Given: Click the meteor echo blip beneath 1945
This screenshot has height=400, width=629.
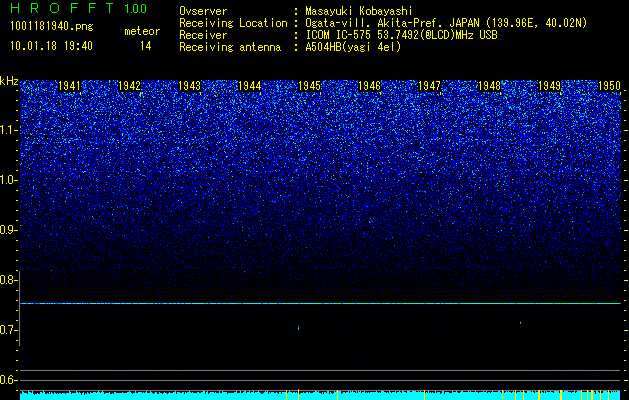Looking at the screenshot, I should click(298, 328).
